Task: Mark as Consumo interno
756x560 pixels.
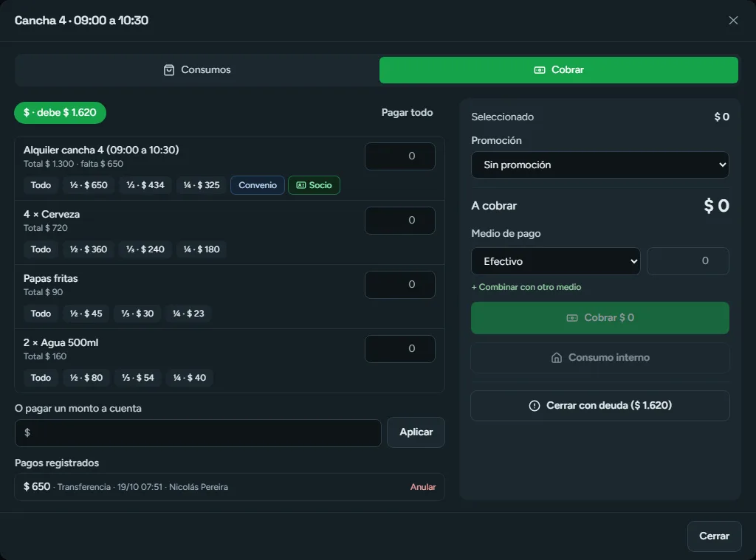Action: click(x=599, y=358)
